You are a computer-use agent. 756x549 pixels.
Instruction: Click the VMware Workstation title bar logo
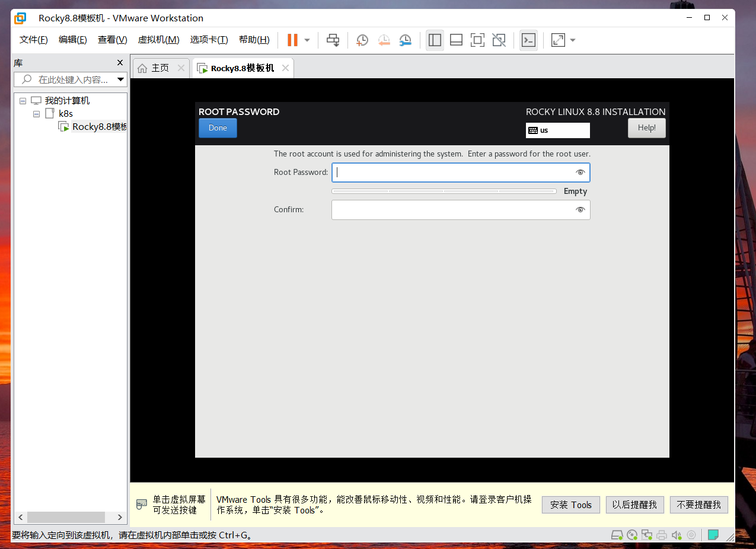pyautogui.click(x=20, y=18)
